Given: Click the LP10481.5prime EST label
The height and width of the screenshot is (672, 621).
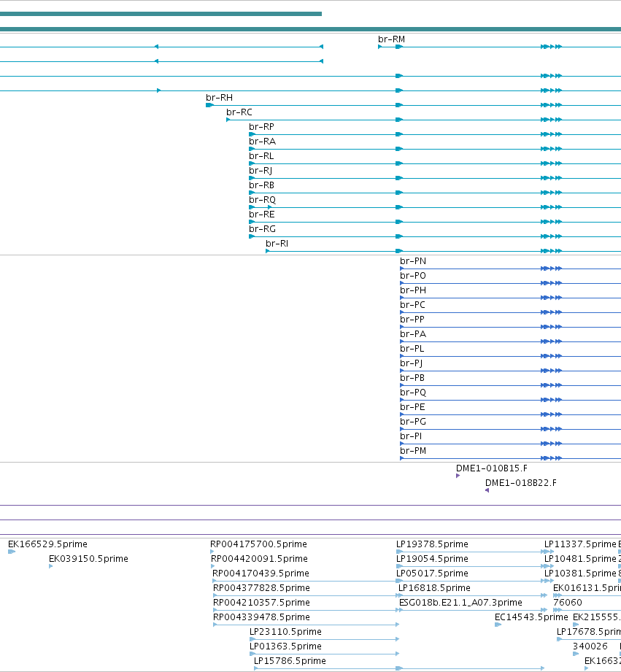Looking at the screenshot, I should [x=580, y=558].
